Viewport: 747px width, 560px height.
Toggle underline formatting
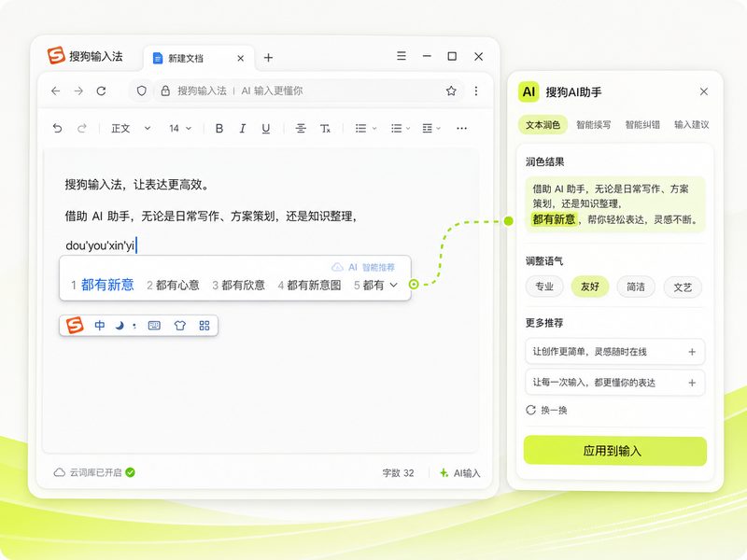click(x=266, y=129)
